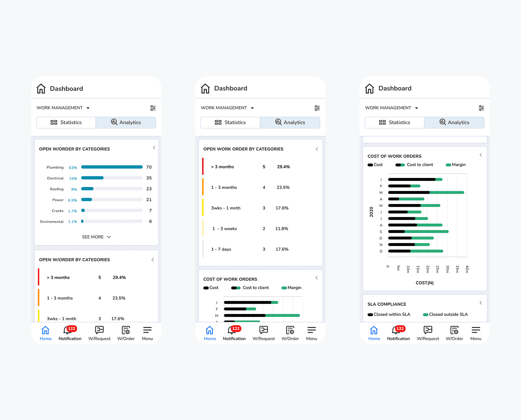Click Plumbing progress bar
This screenshot has width=521, height=420.
tap(112, 167)
